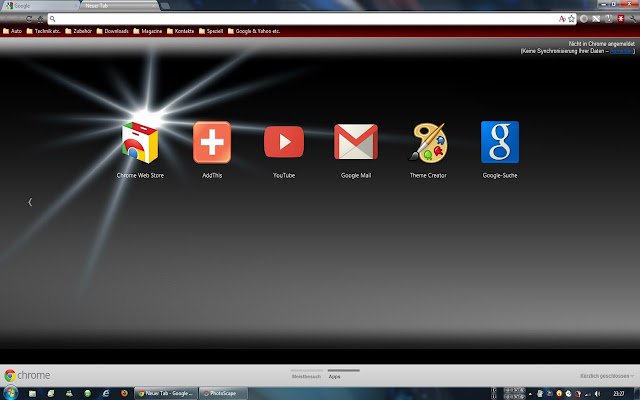640x400 pixels.
Task: Click the red asterisk extension icon
Action: [621, 19]
